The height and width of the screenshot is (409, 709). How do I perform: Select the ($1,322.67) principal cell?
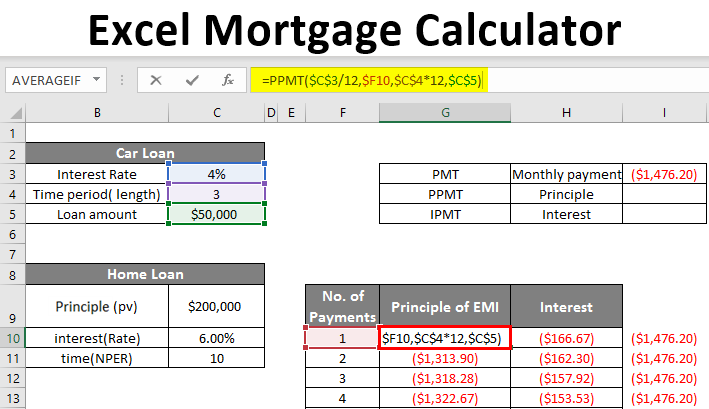pyautogui.click(x=445, y=398)
